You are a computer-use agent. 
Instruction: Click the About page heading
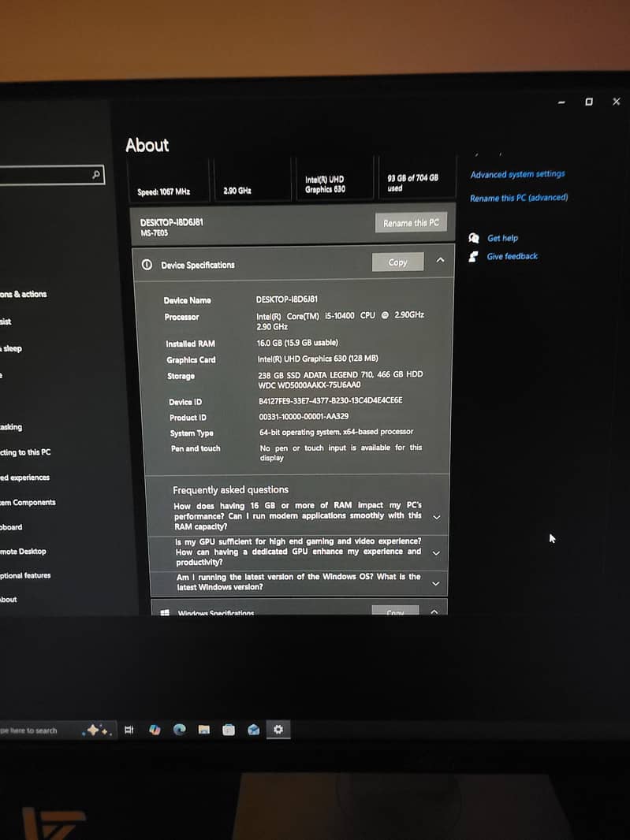(147, 145)
